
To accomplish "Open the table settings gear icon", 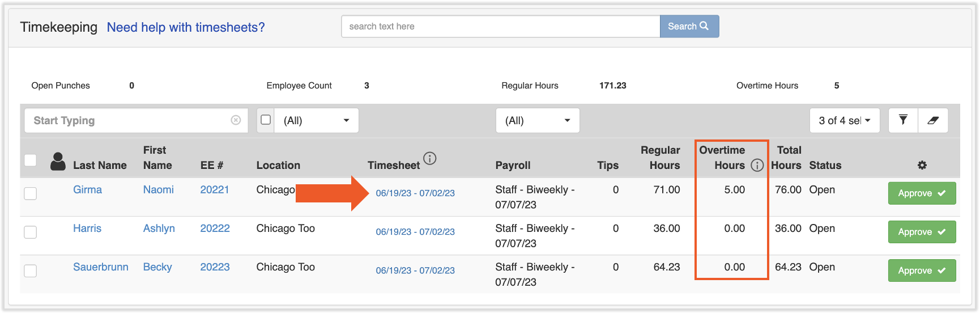I will click(x=922, y=165).
